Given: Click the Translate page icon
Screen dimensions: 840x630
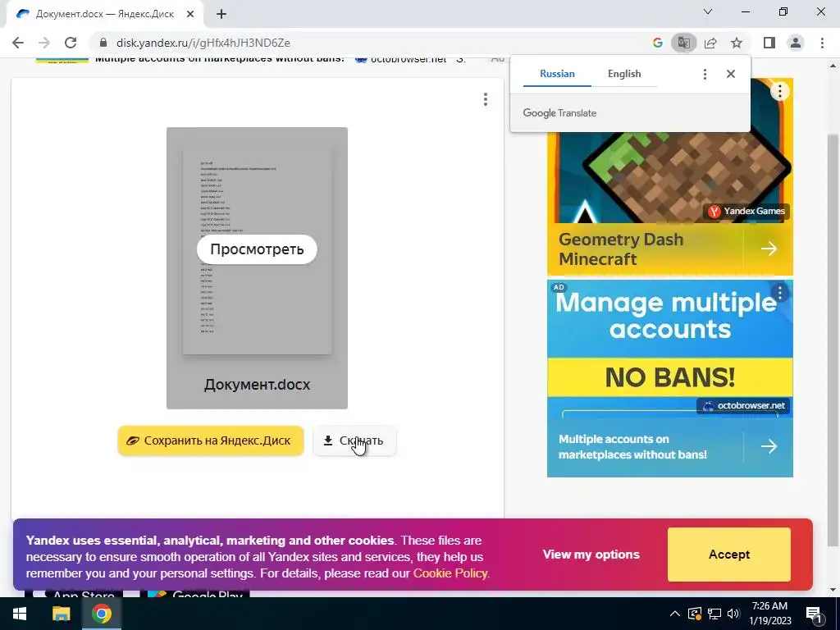Looking at the screenshot, I should point(683,43).
